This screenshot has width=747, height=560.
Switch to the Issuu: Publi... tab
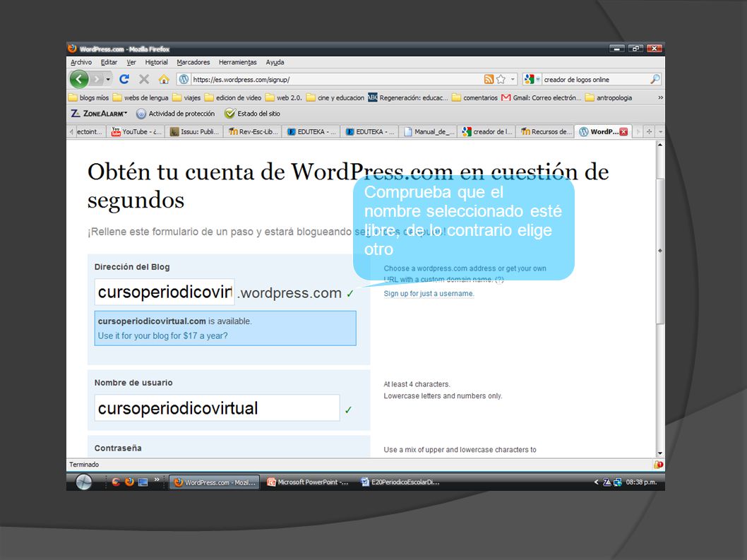[194, 131]
